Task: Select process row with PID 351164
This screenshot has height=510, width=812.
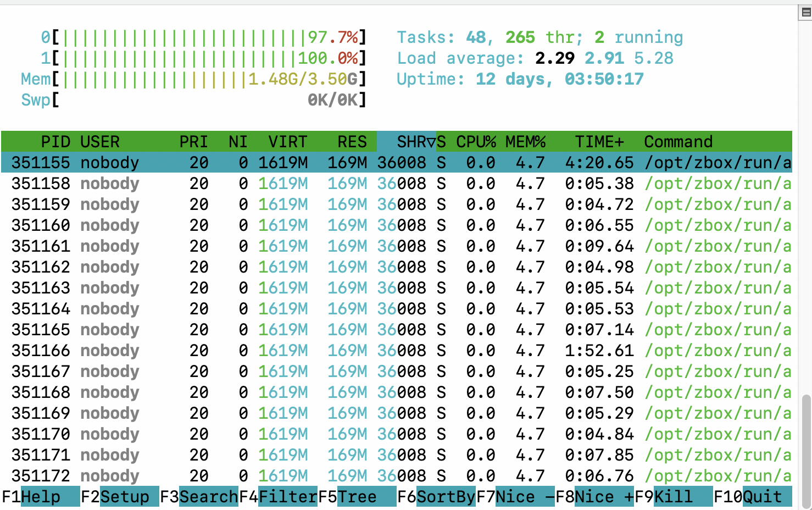Action: (x=397, y=309)
